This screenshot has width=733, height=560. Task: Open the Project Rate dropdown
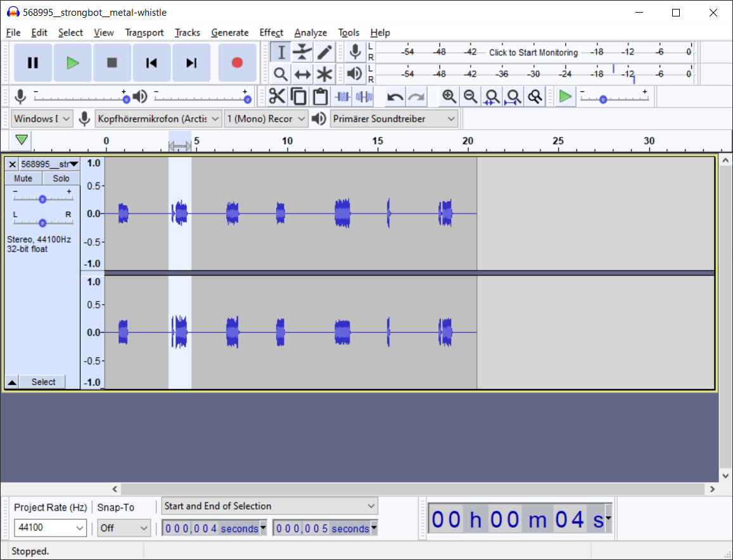[x=50, y=528]
